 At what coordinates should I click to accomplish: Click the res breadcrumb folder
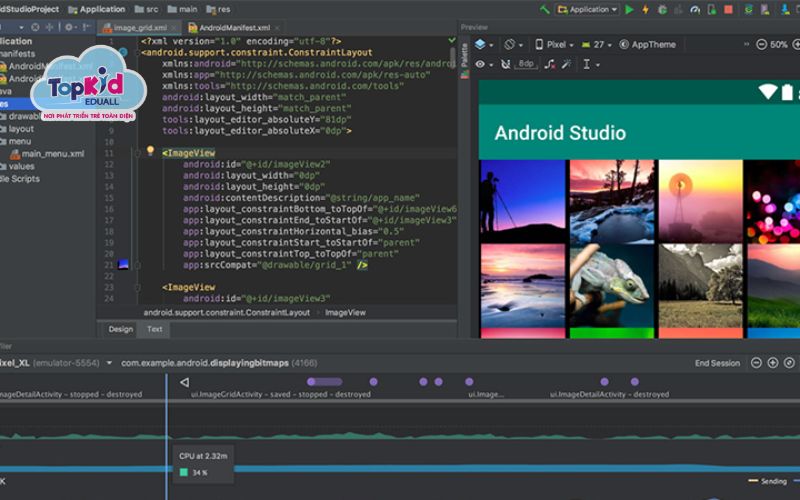[x=218, y=9]
